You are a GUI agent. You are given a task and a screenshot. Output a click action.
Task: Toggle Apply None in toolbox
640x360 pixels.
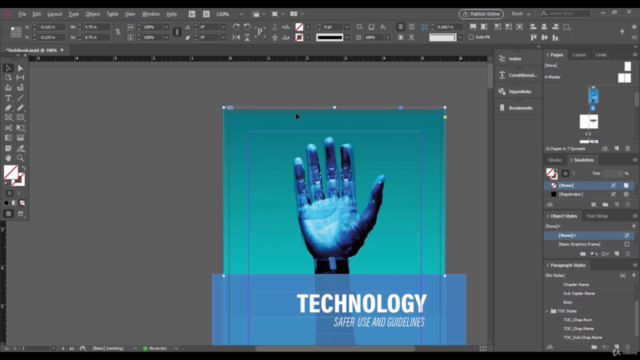(x=22, y=203)
